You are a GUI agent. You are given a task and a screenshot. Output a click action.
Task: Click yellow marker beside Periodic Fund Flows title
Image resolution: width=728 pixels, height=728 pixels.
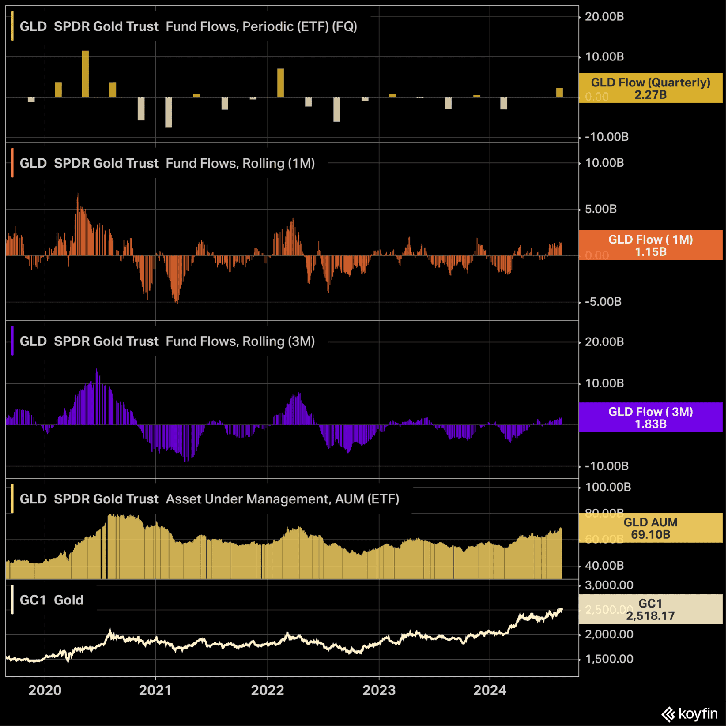point(12,26)
